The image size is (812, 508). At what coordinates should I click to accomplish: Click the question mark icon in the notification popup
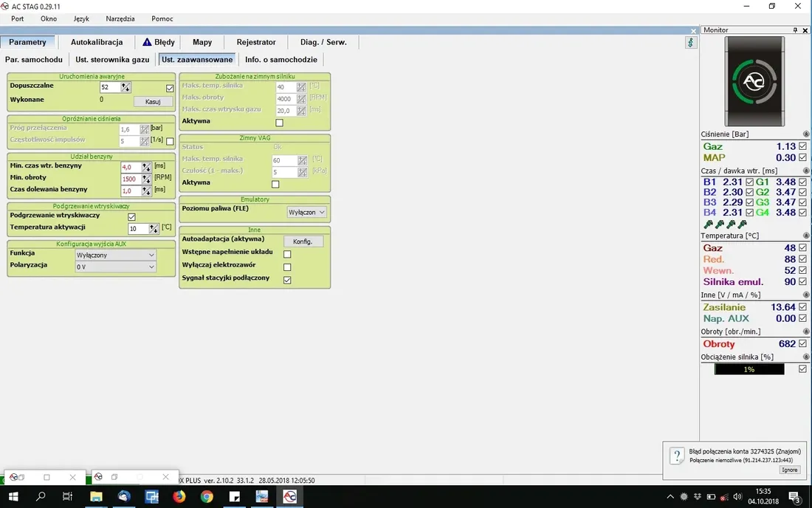click(677, 456)
